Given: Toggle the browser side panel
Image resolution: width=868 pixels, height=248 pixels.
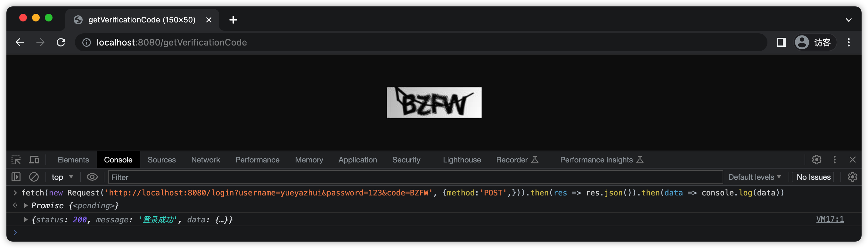Looking at the screenshot, I should pos(781,43).
